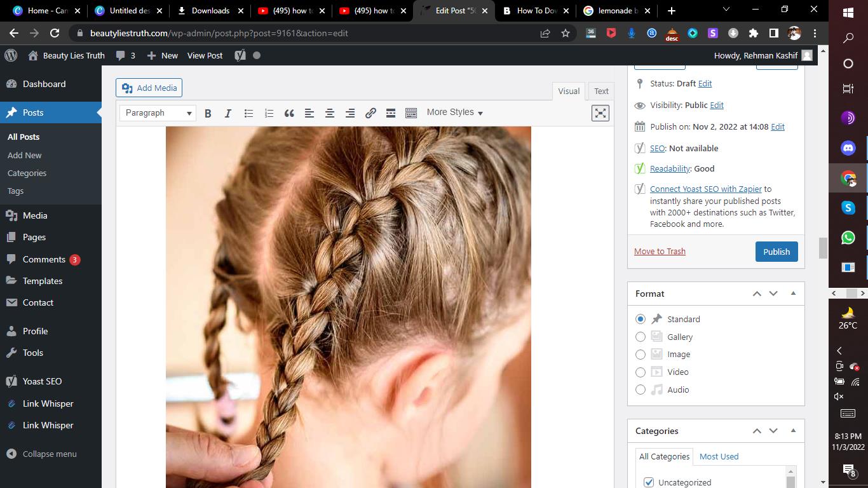Screen dimensions: 868x488
Task: Collapse the Format panel
Action: [793, 294]
